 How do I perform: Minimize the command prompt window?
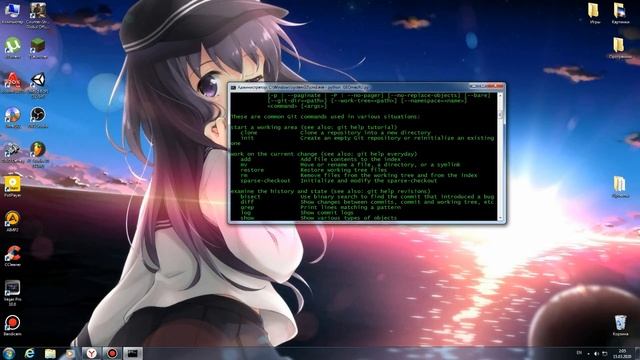pos(474,86)
